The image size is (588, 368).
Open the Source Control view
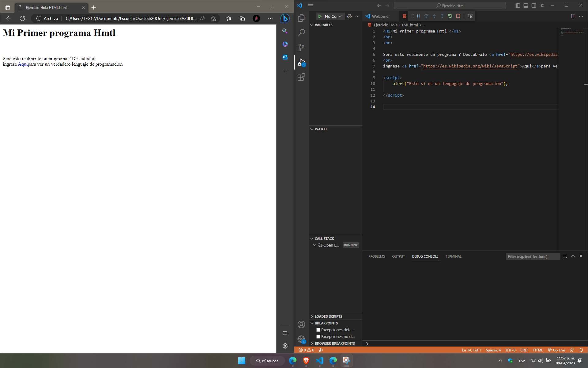click(x=301, y=47)
